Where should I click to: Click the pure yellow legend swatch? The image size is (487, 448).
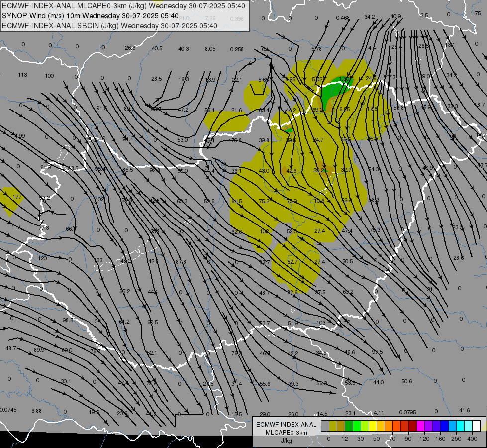pos(373,426)
